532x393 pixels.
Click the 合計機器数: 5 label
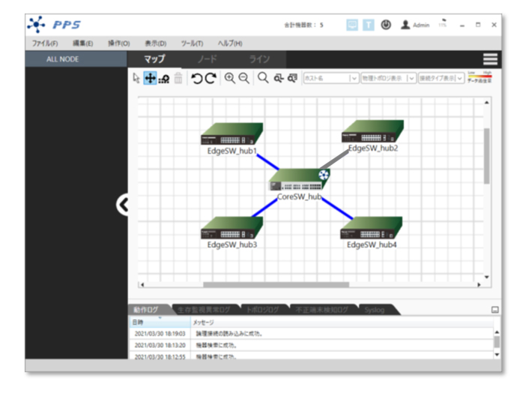[x=303, y=25]
